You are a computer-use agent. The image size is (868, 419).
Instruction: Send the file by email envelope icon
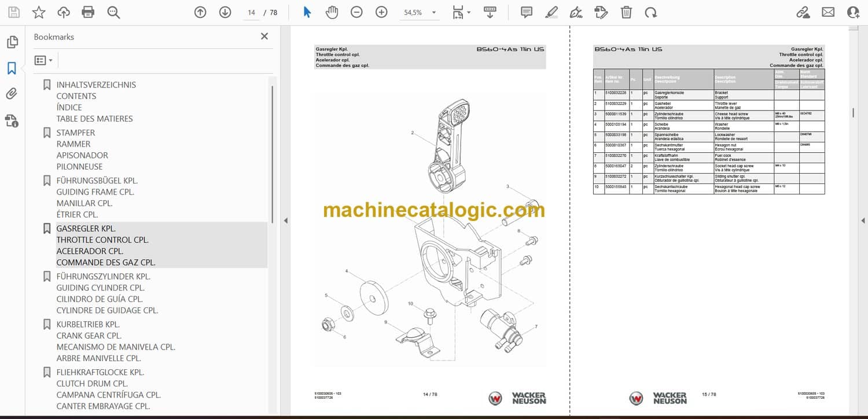point(828,12)
